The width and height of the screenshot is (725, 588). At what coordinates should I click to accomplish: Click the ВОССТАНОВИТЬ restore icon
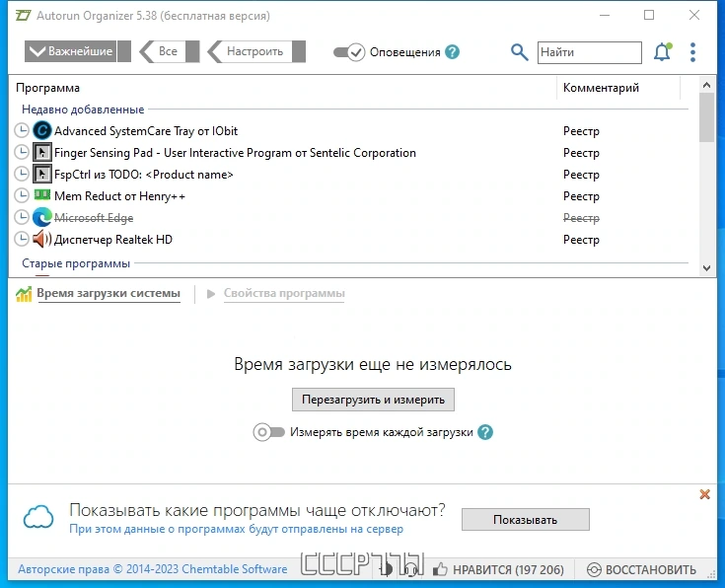(594, 569)
